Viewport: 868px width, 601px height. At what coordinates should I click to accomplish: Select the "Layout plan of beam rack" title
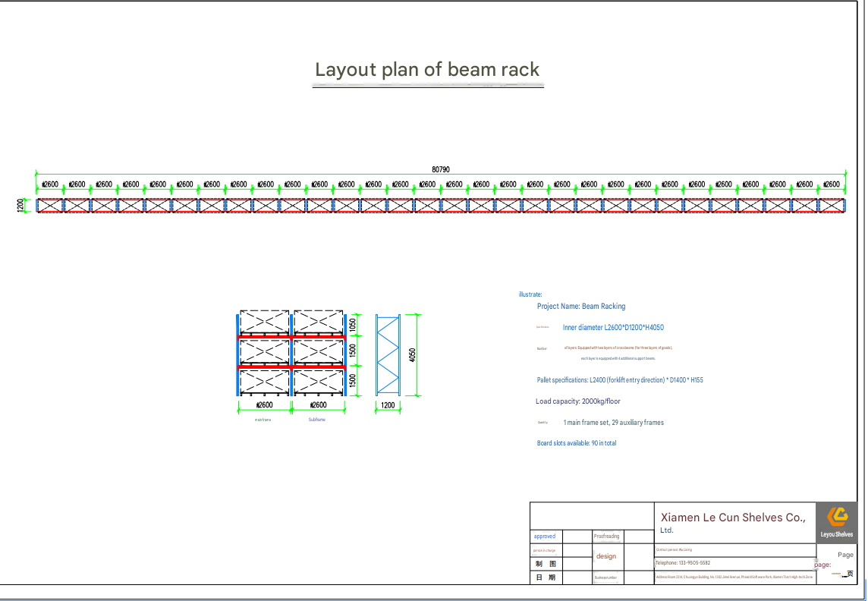coord(427,70)
